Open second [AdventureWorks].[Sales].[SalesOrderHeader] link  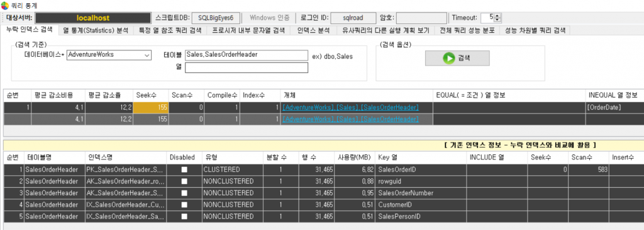350,119
